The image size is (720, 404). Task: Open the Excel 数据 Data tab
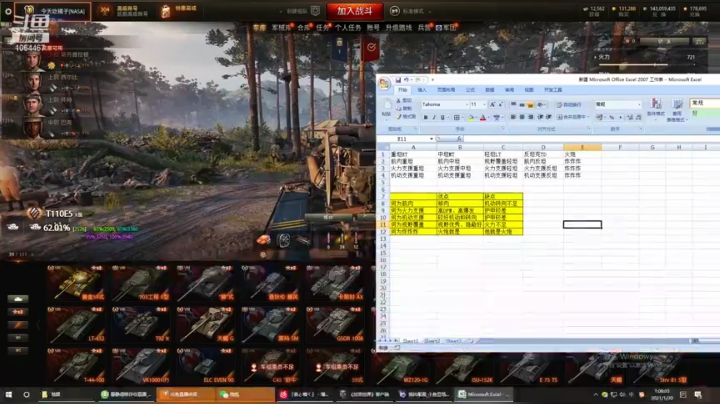(x=490, y=90)
